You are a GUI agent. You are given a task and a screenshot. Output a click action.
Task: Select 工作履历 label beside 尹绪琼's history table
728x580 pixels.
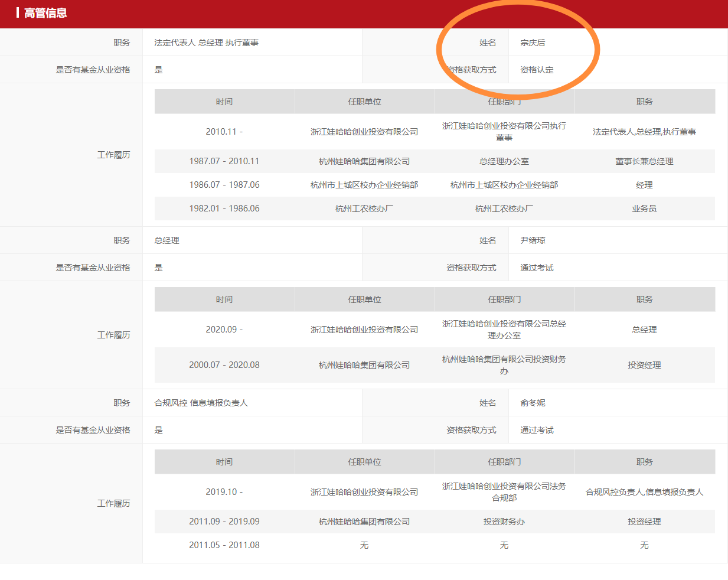click(x=113, y=335)
